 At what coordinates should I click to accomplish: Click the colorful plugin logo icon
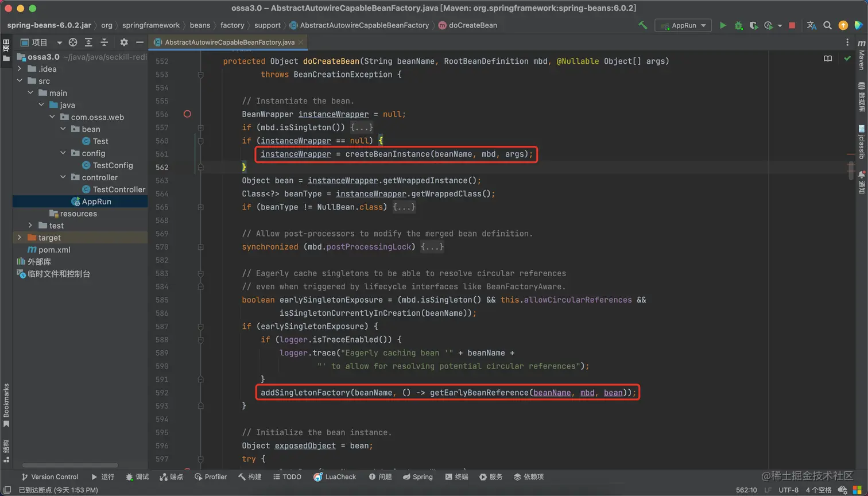pos(859,25)
